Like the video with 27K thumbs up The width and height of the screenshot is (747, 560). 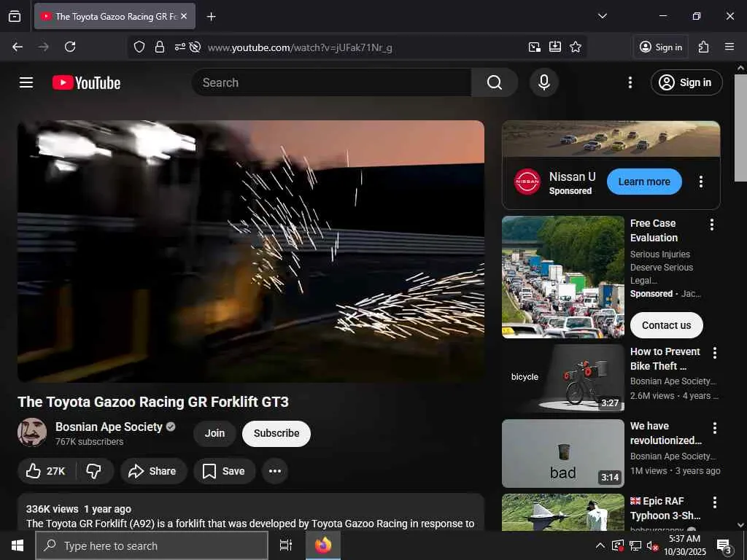[46, 471]
